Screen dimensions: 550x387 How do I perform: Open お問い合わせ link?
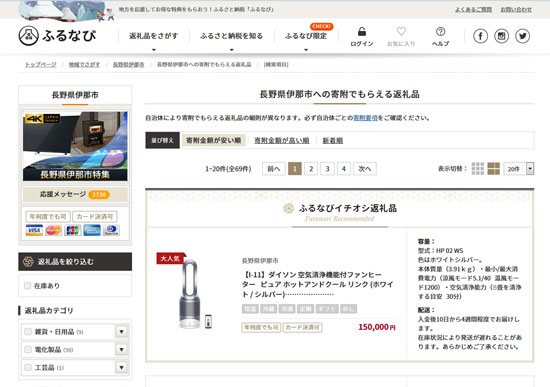(516, 9)
